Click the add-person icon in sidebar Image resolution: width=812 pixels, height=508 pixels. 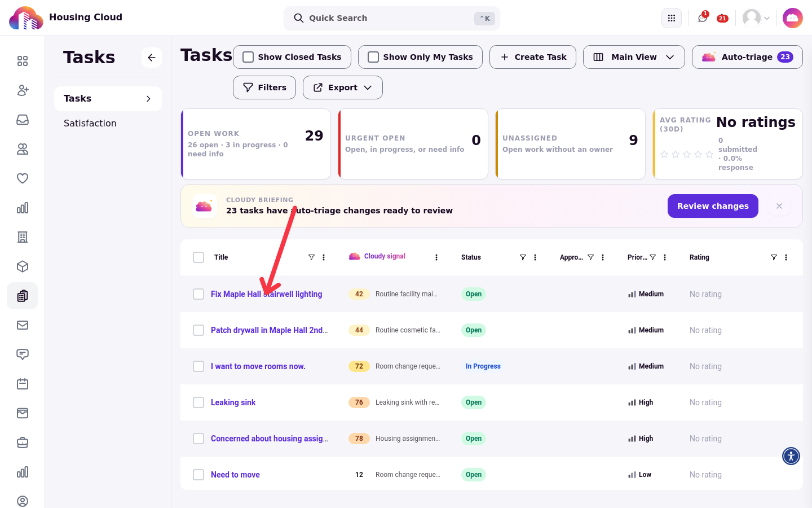[x=23, y=90]
